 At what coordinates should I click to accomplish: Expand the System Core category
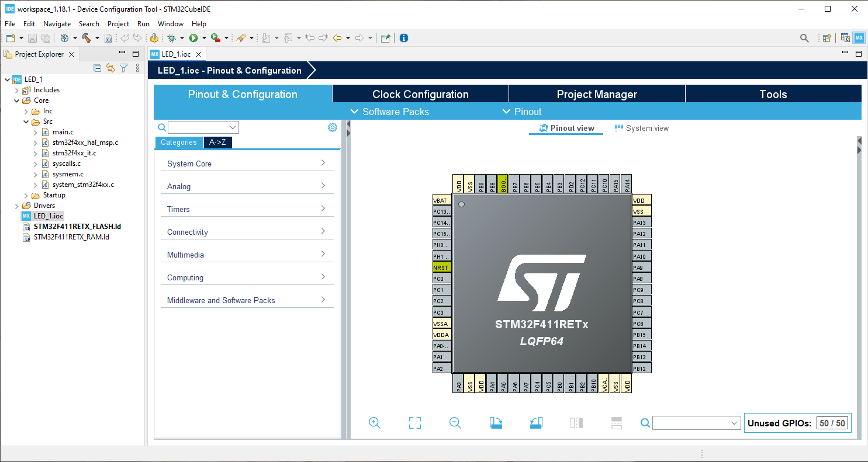[x=247, y=164]
